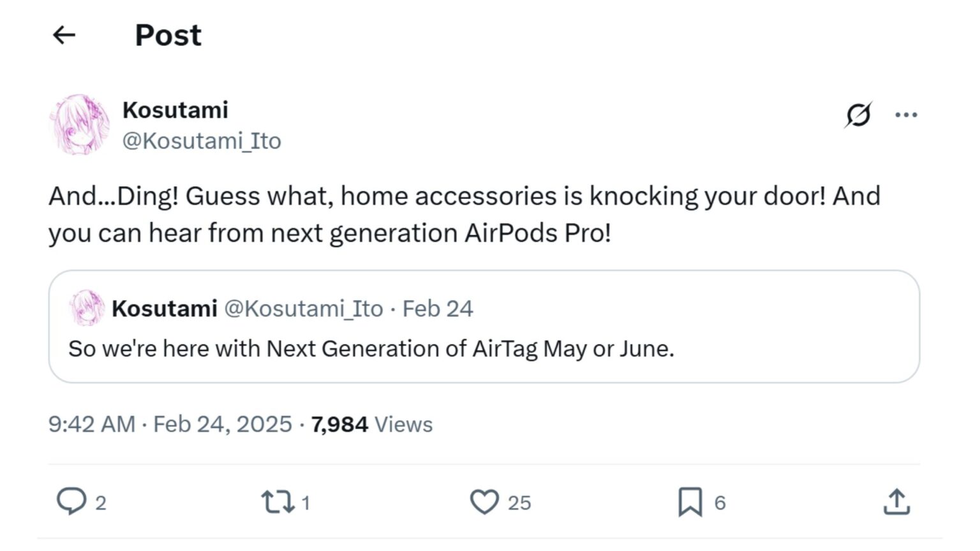
Task: Bookmark the post
Action: click(690, 502)
